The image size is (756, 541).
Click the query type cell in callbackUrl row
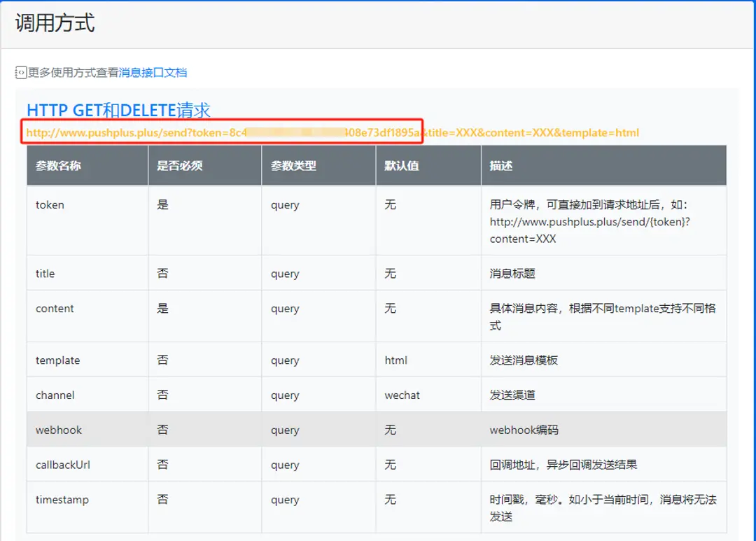[x=318, y=464]
